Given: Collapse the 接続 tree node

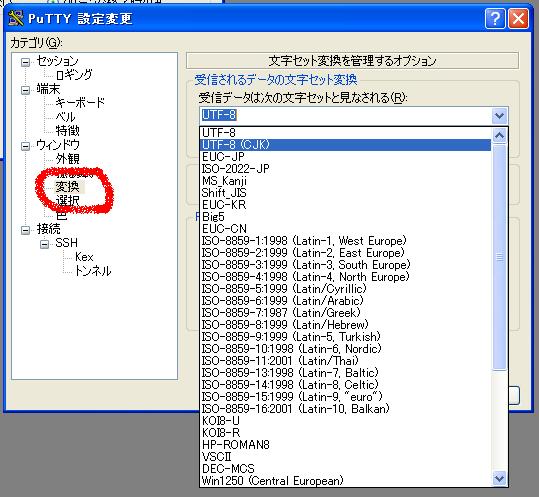Looking at the screenshot, I should point(25,230).
